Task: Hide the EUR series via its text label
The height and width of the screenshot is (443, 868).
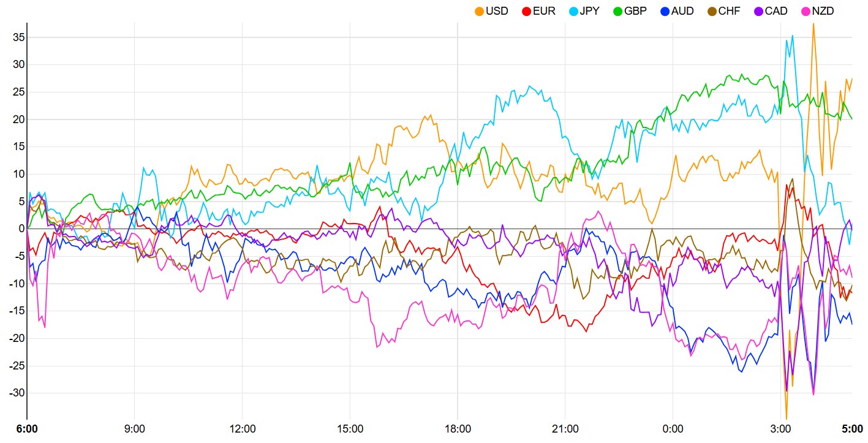Action: click(544, 11)
